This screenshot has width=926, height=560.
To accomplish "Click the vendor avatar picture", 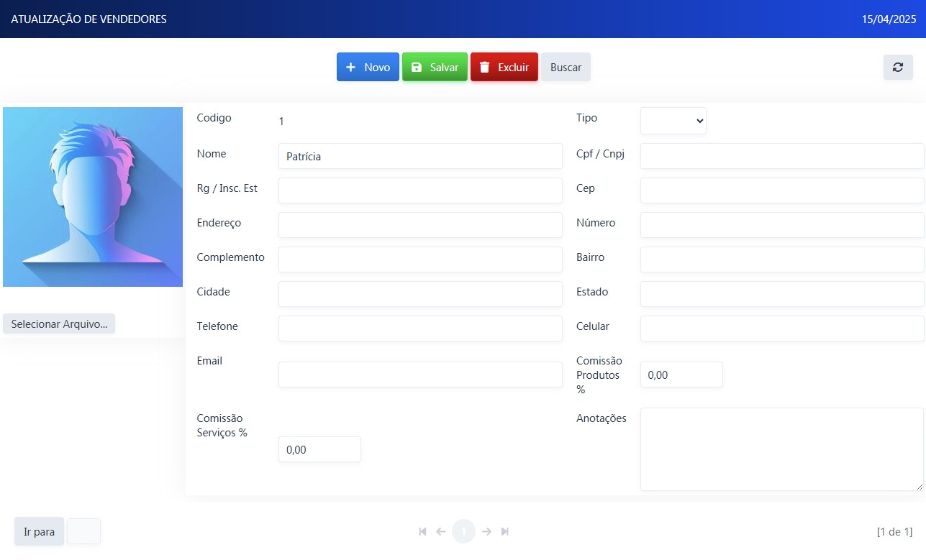I will (x=93, y=197).
